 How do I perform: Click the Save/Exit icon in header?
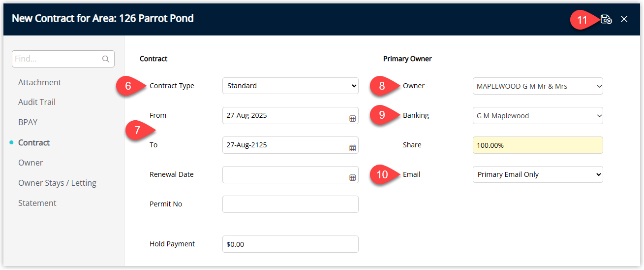(606, 19)
